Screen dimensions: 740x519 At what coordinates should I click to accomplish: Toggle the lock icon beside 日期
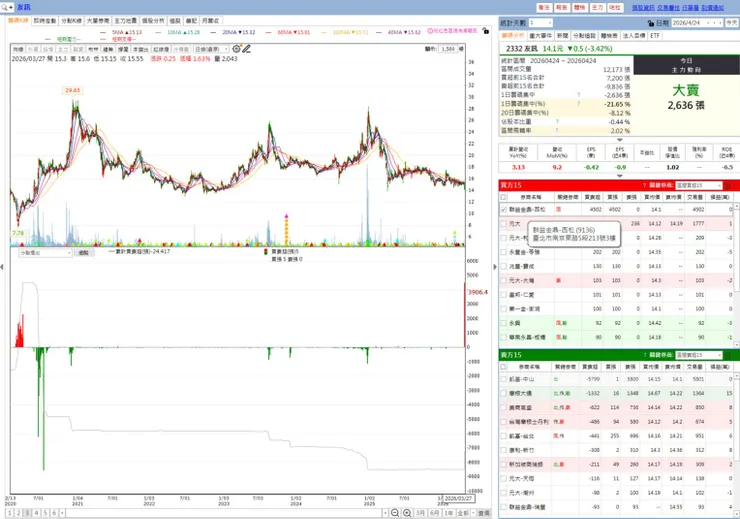coord(651,23)
